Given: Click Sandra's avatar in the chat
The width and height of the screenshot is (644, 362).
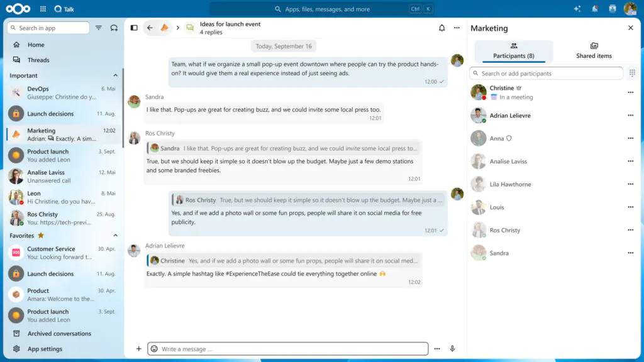Looking at the screenshot, I should (134, 101).
